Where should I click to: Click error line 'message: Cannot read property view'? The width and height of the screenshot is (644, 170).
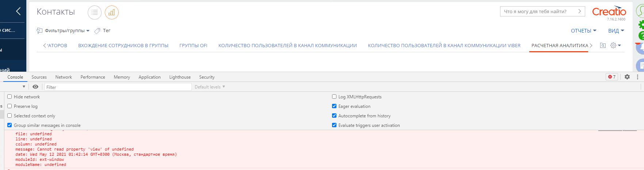pyautogui.click(x=75, y=149)
